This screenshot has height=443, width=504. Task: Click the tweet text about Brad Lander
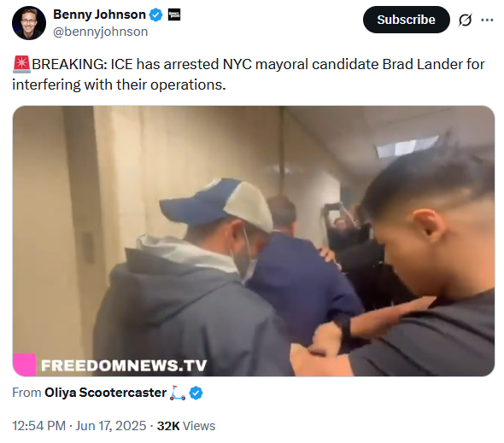[248, 74]
